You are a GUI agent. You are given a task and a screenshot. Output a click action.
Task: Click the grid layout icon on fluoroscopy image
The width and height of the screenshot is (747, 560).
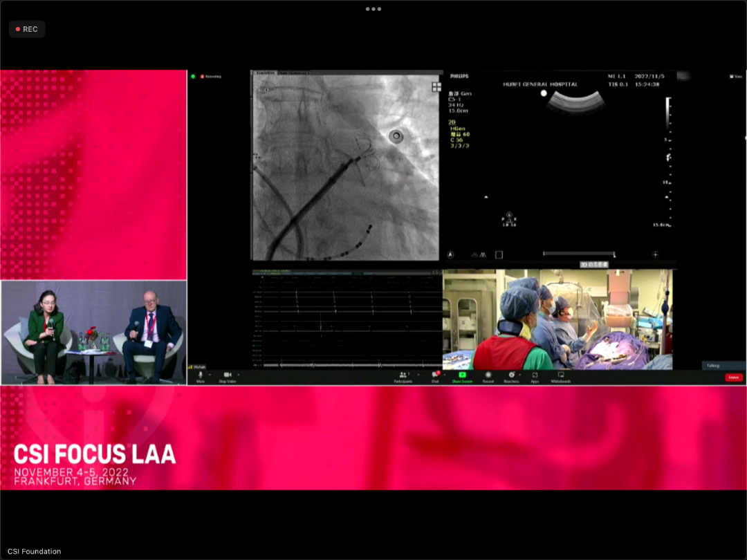tap(436, 86)
